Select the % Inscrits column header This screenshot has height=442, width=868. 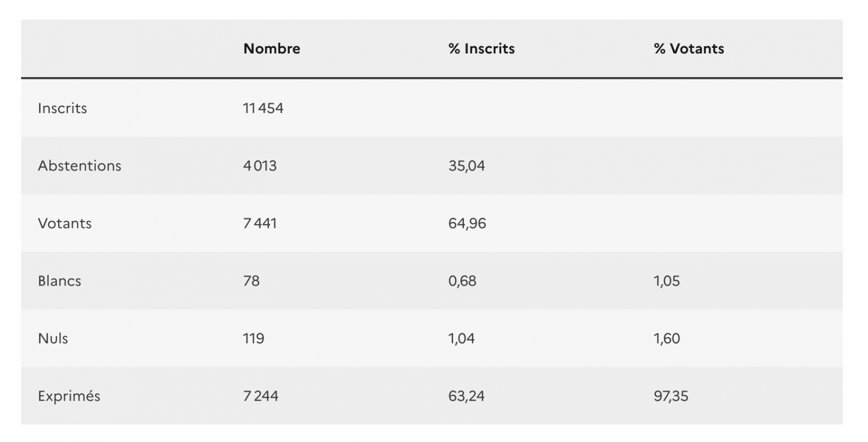(x=481, y=49)
